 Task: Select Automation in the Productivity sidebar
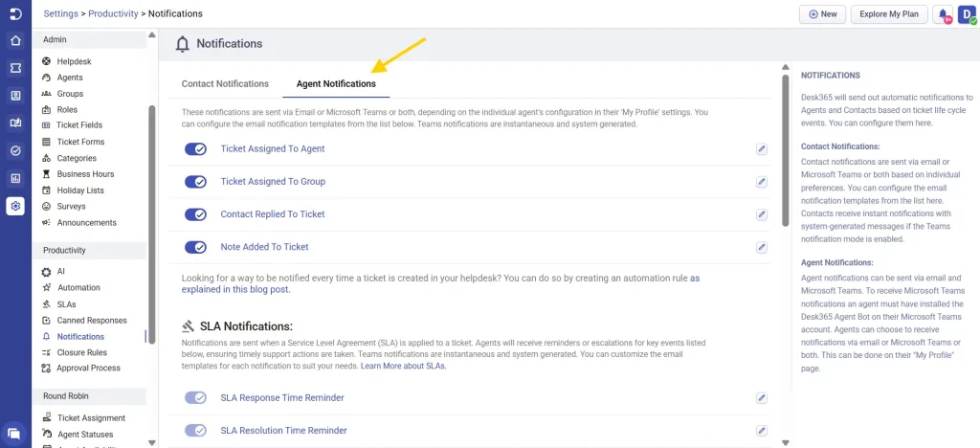pyautogui.click(x=78, y=287)
